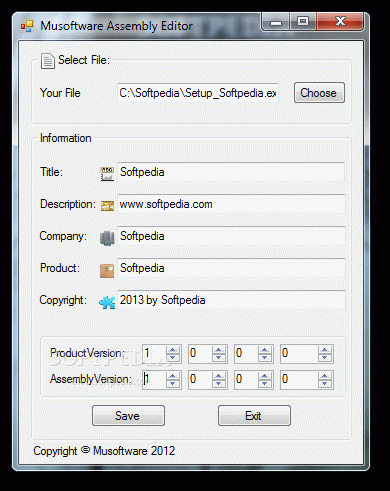Click the Description field icon
Viewport: 390px width, 491px height.
(x=107, y=206)
